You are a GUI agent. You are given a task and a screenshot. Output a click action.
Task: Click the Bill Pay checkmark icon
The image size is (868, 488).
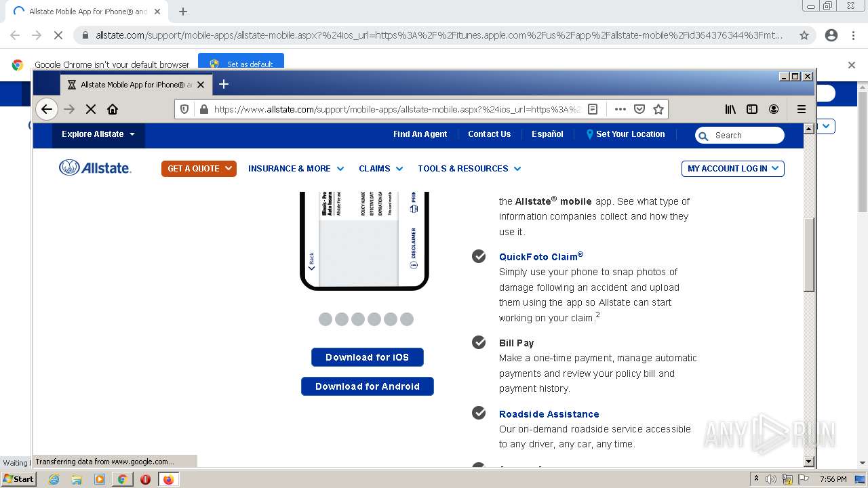point(479,342)
